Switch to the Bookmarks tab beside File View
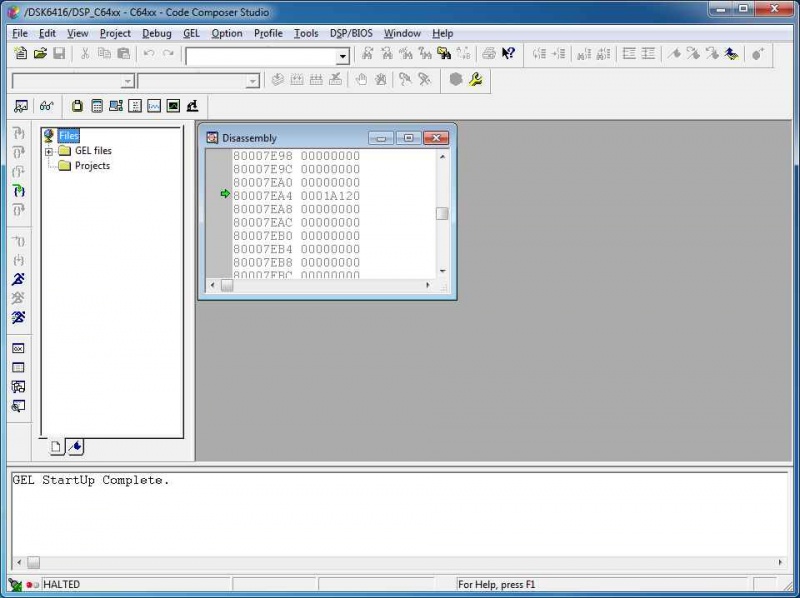The width and height of the screenshot is (800, 598). pyautogui.click(x=76, y=447)
